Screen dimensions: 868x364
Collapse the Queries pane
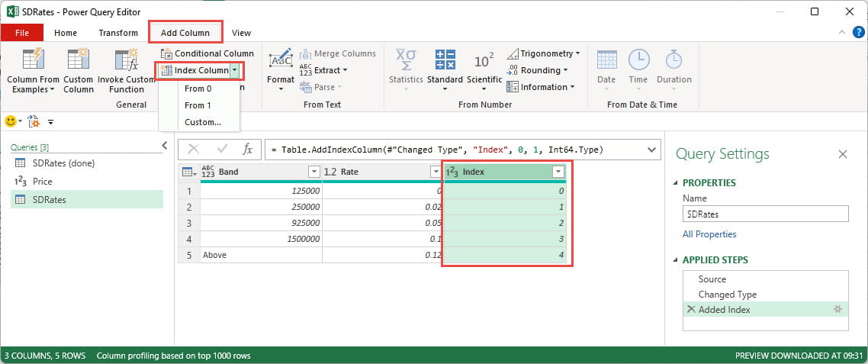point(165,145)
